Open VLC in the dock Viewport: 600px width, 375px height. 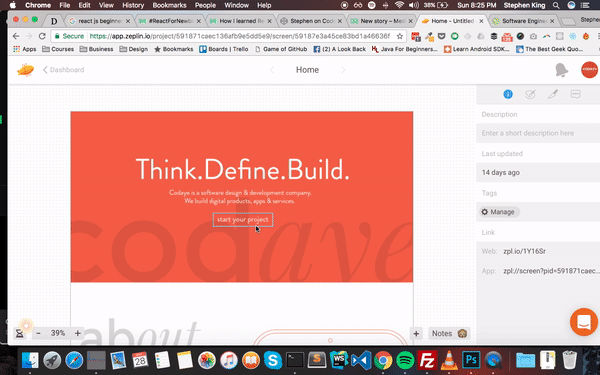[x=449, y=360]
